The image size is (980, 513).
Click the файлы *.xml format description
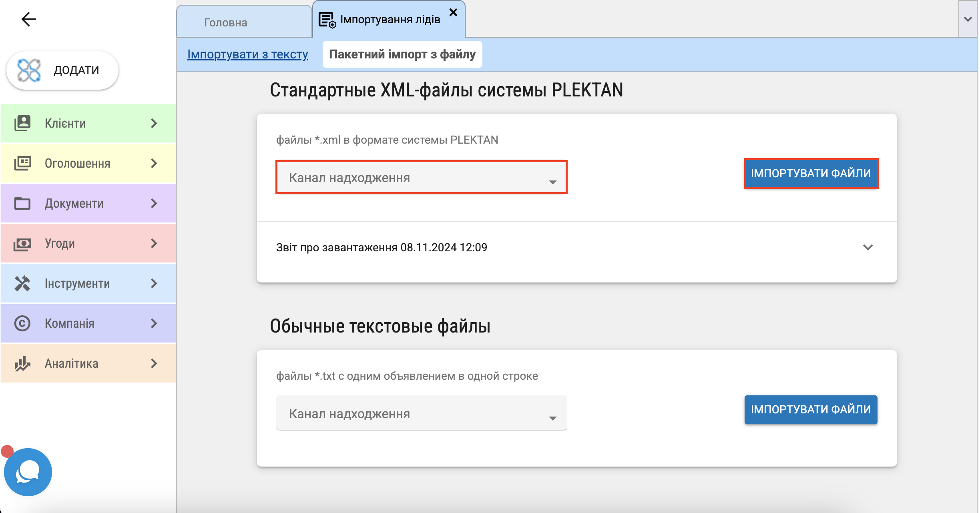[387, 140]
